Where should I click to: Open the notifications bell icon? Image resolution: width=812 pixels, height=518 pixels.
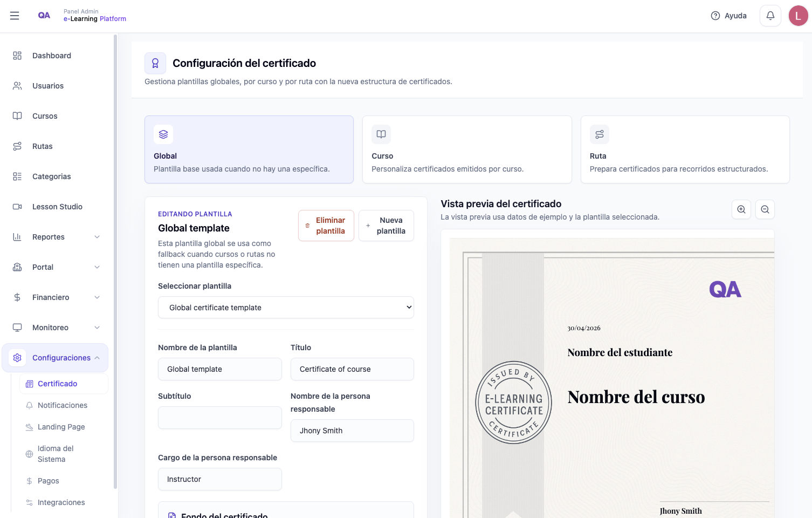770,16
